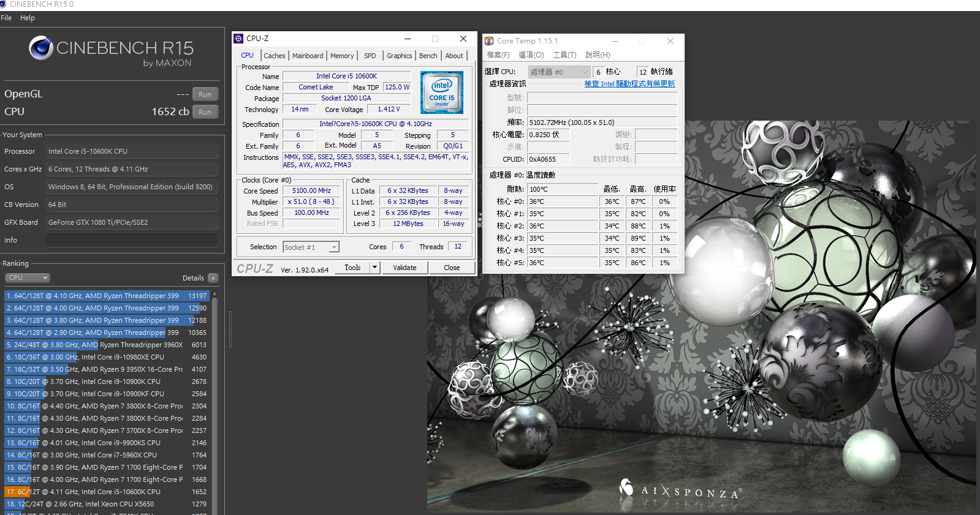Click the Cinebench R15 logo icon

(x=41, y=48)
